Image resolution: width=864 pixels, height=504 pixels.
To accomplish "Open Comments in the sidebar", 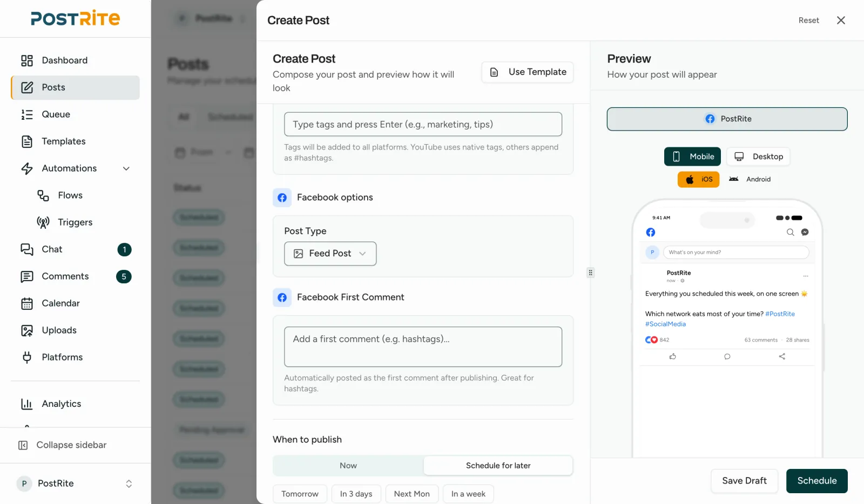I will click(76, 276).
